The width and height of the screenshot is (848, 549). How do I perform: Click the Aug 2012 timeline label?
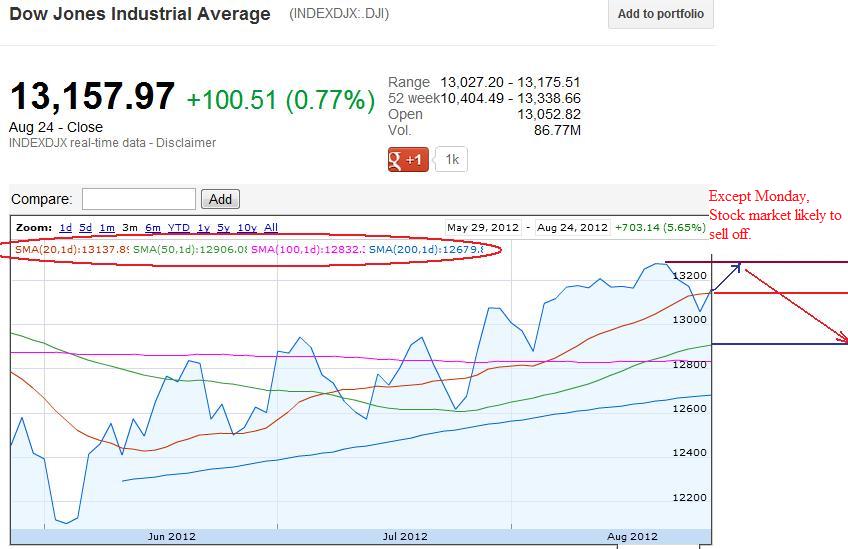coord(632,537)
